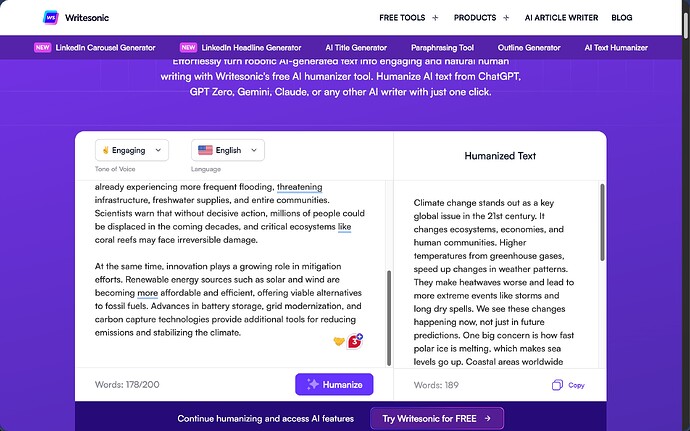Open LinkedIn Carousel Generator tool
This screenshot has height=431, width=690.
105,48
